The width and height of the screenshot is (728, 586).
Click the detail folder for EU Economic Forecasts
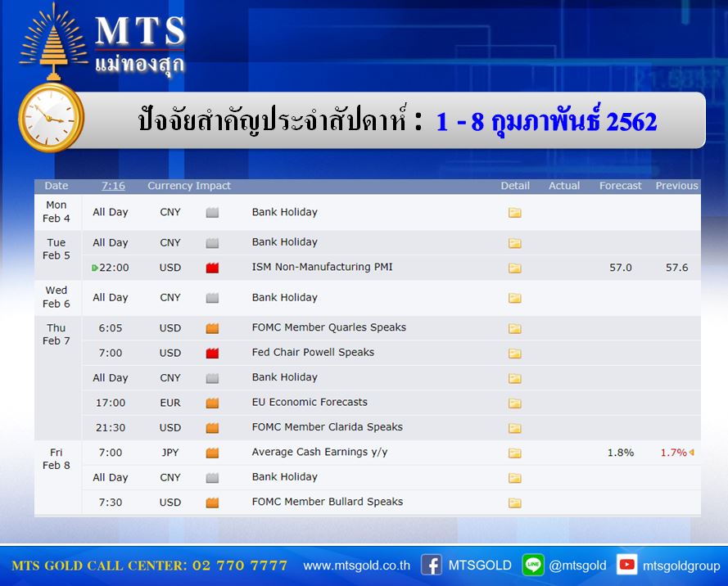(x=514, y=403)
